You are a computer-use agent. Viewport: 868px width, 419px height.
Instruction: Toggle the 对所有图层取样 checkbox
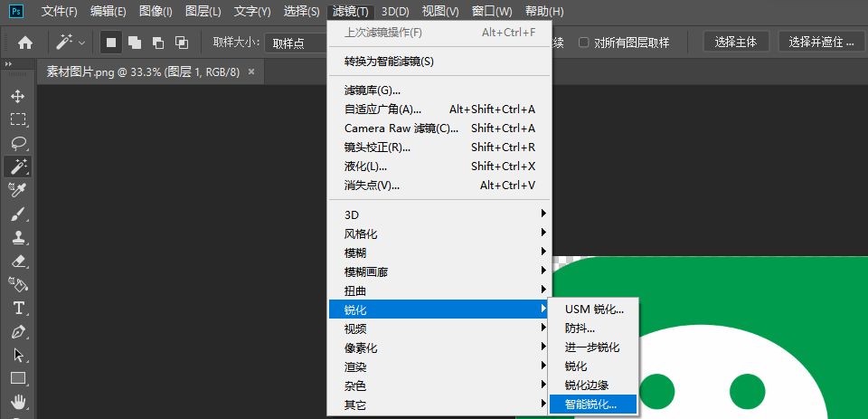click(x=583, y=43)
